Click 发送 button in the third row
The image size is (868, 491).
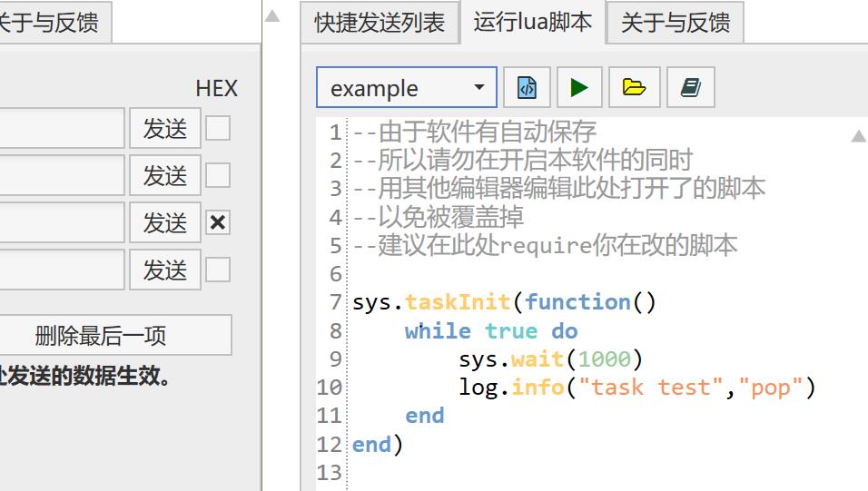tap(164, 222)
